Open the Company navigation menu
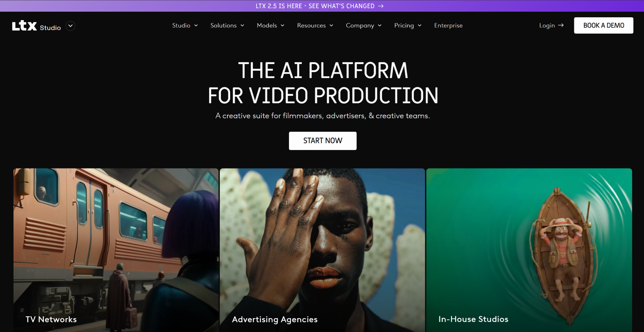This screenshot has width=644, height=332. click(364, 25)
